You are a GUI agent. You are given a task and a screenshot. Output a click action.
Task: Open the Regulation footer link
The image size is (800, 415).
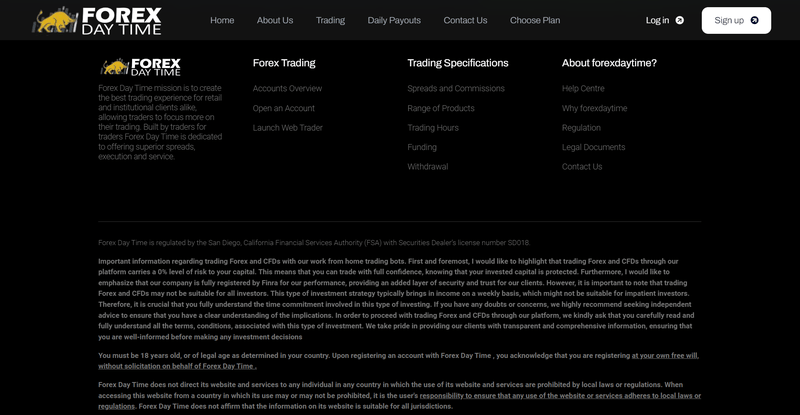tap(581, 128)
